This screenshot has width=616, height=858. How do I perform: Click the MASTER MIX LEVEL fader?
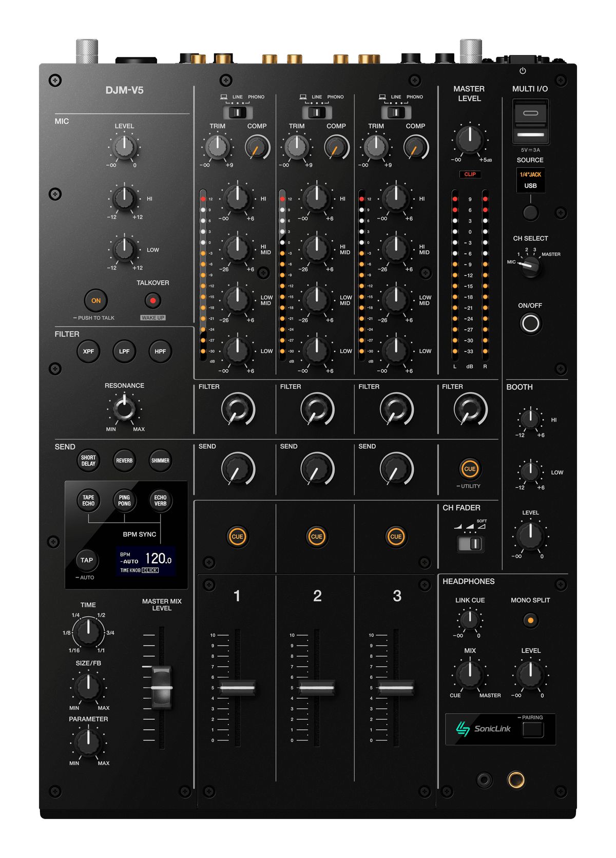(161, 687)
